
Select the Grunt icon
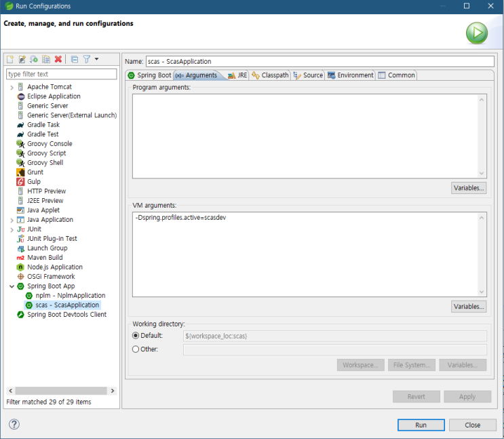[x=20, y=172]
